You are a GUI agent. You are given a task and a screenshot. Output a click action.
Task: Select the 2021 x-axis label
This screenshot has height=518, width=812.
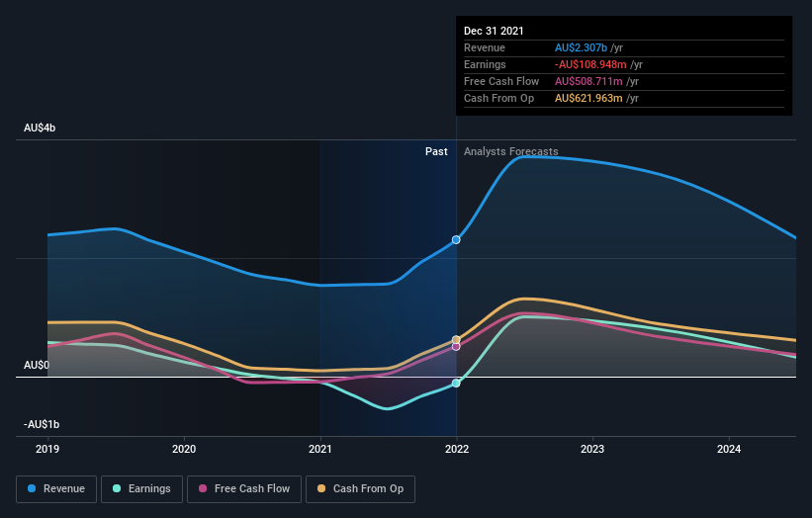coord(320,449)
